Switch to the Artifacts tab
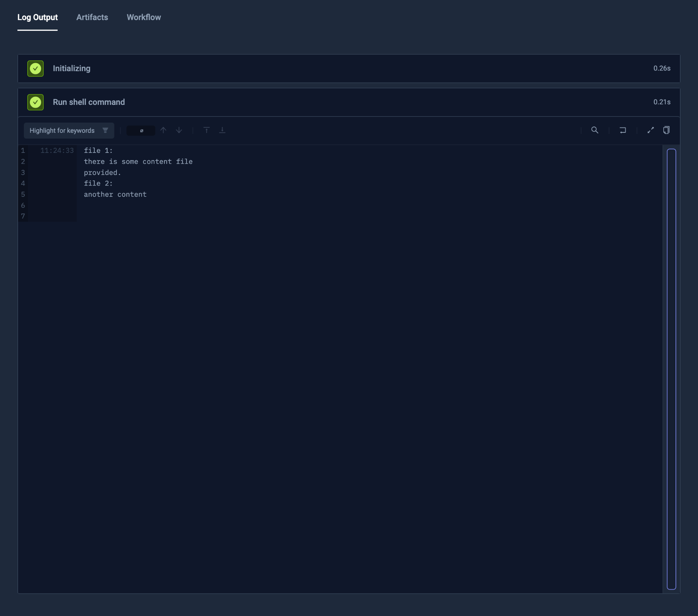This screenshot has height=616, width=698. point(92,17)
